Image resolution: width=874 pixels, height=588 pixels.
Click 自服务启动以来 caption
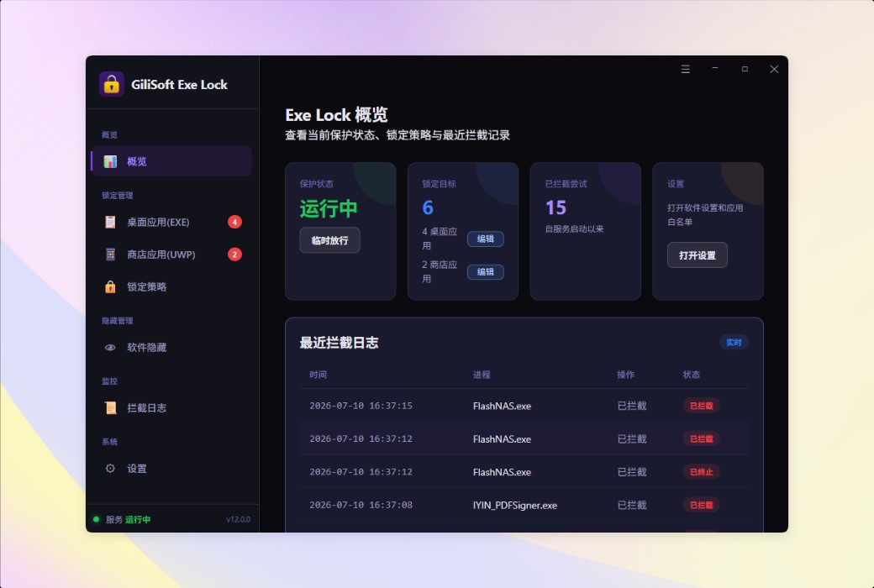pyautogui.click(x=575, y=229)
